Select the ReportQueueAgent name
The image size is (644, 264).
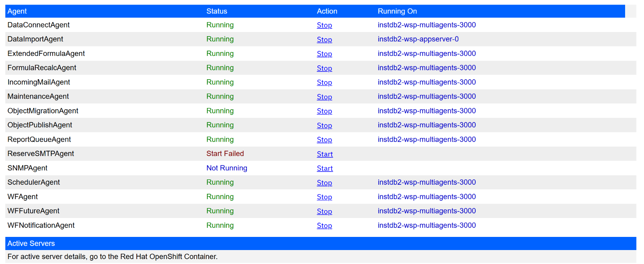[x=39, y=139]
